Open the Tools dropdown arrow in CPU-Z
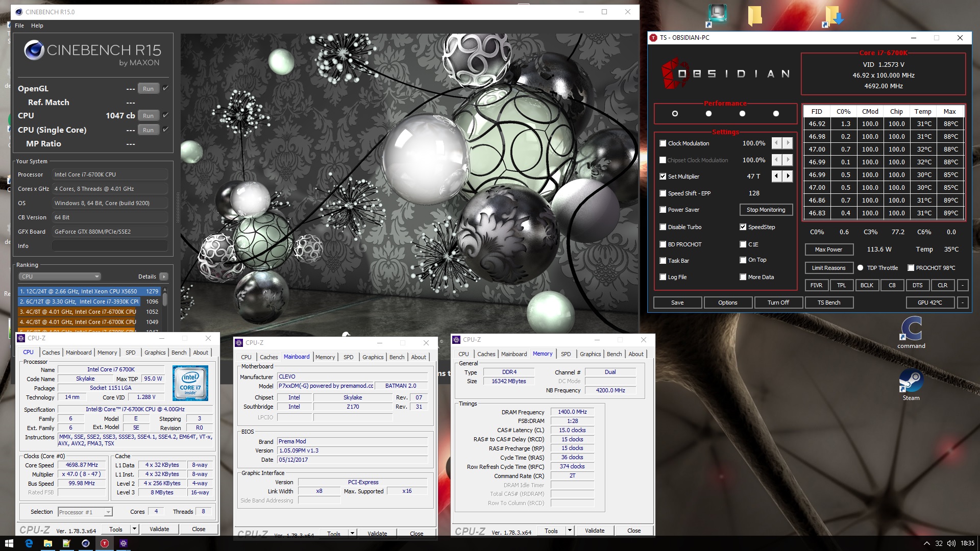980x551 pixels. click(134, 529)
